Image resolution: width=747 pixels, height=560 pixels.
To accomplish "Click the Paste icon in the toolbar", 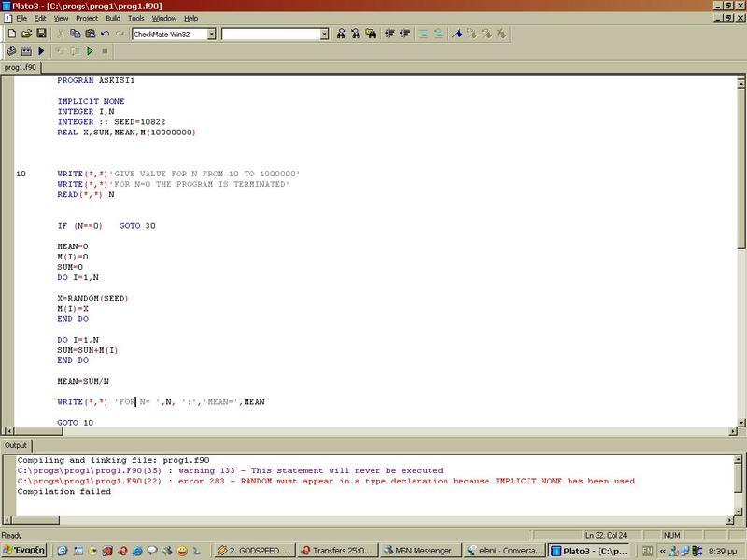I will coord(90,34).
